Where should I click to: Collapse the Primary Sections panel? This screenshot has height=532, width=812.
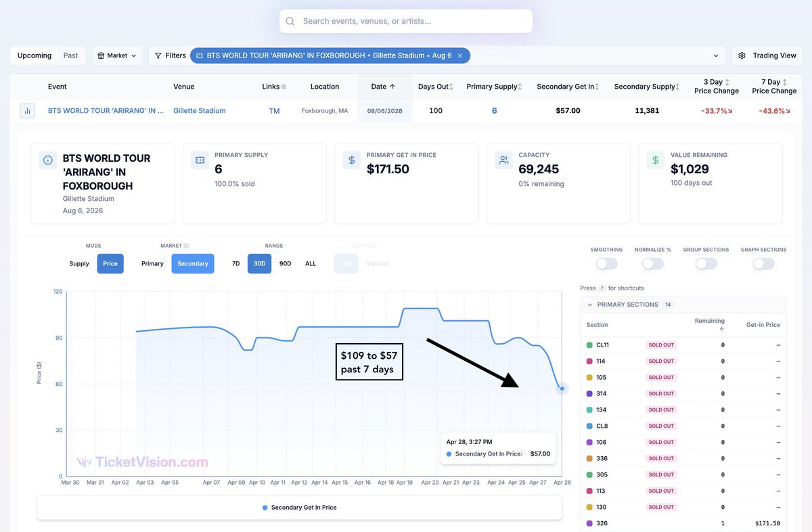589,305
